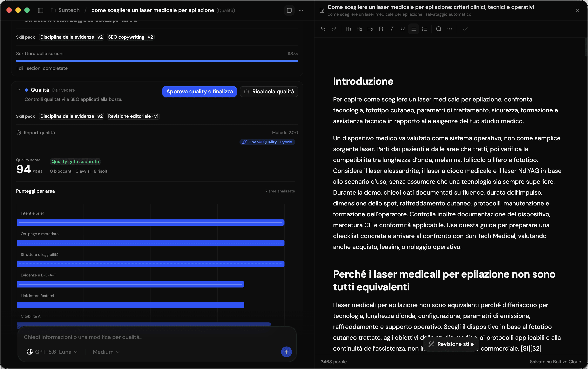Select the SEO copywriting v2 chip
Screen dimensions: 588x369
click(x=130, y=37)
